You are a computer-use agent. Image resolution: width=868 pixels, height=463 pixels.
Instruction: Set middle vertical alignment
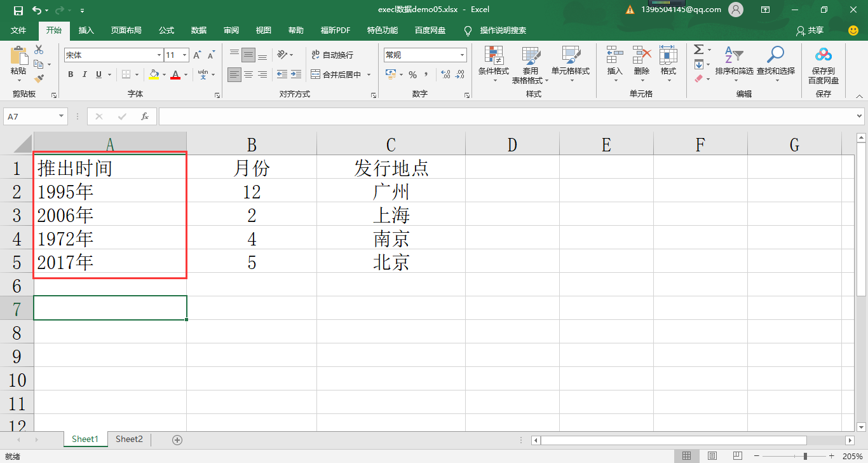click(x=248, y=55)
